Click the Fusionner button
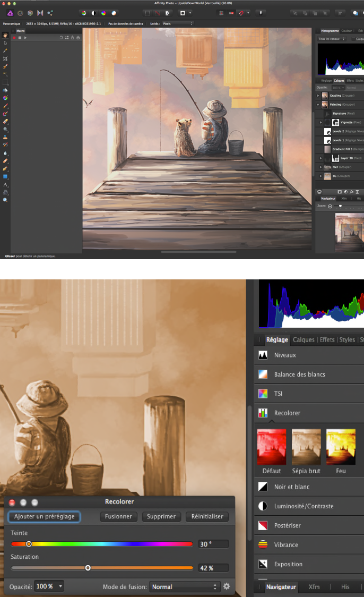Screen dimensions: 364x597 [x=118, y=516]
